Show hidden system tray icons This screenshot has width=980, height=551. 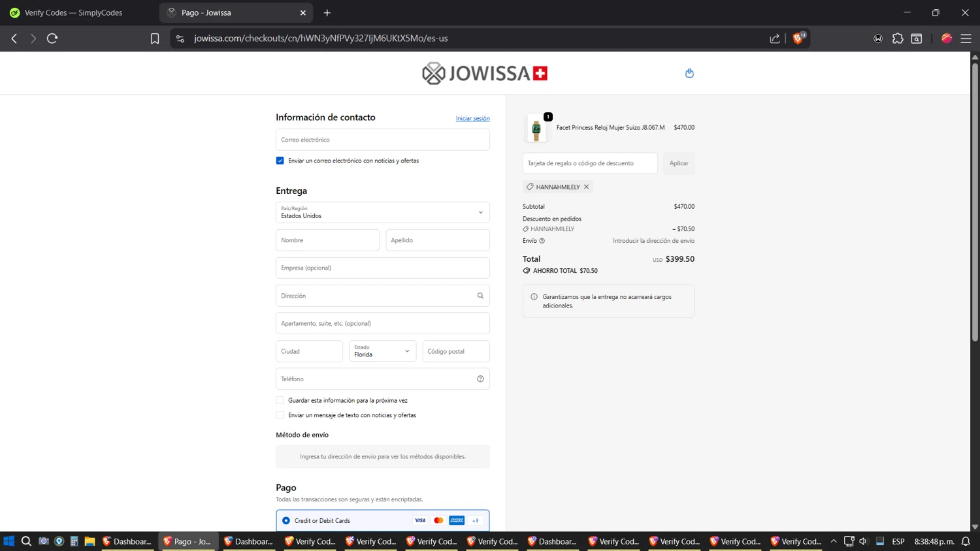(x=834, y=541)
